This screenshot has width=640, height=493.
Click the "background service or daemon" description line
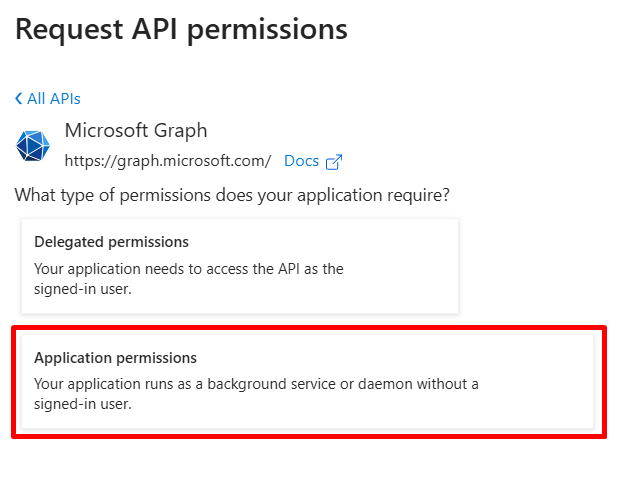256,384
